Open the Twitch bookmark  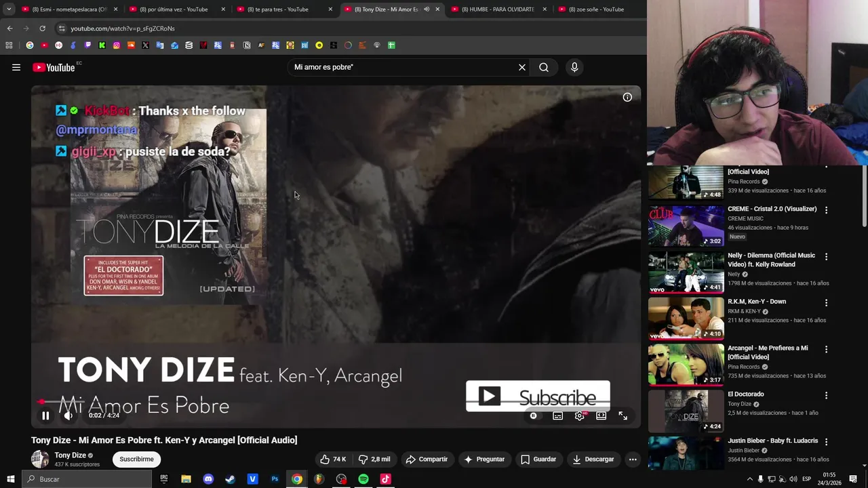click(87, 45)
